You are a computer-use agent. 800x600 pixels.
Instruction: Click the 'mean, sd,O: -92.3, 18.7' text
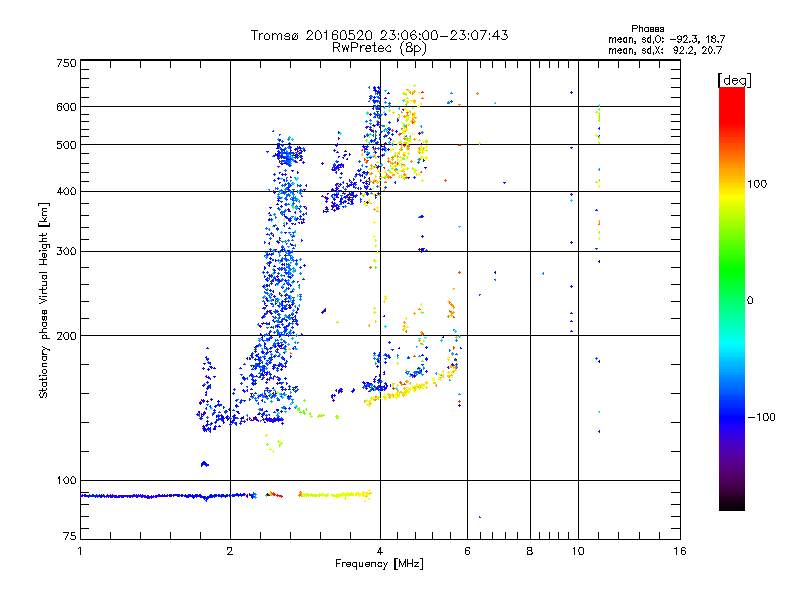666,39
